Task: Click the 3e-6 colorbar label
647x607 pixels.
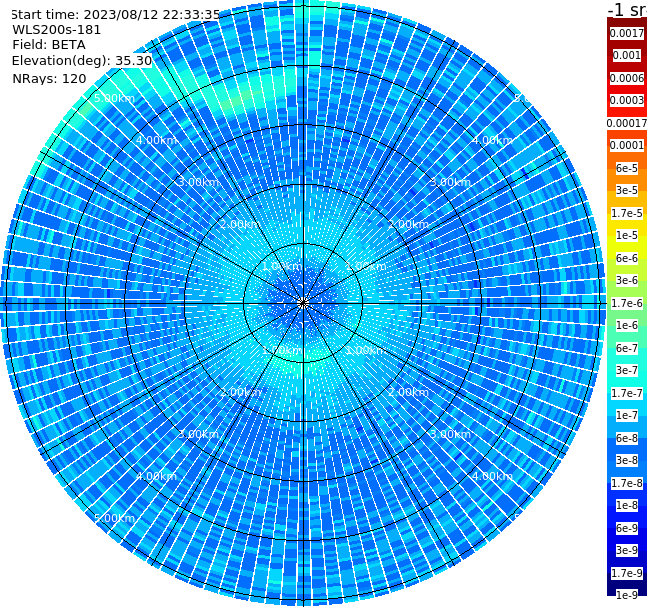Action: tap(627, 280)
